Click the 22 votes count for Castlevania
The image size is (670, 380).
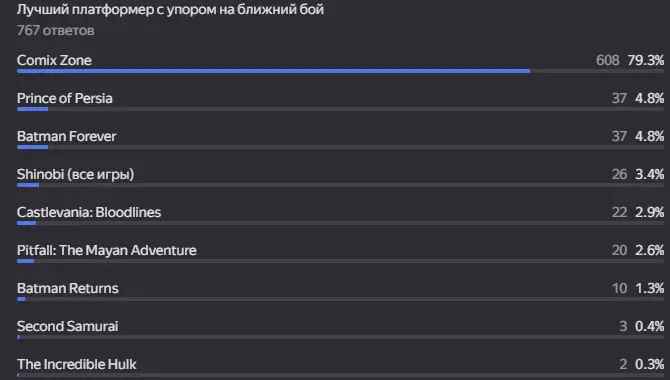[619, 212]
